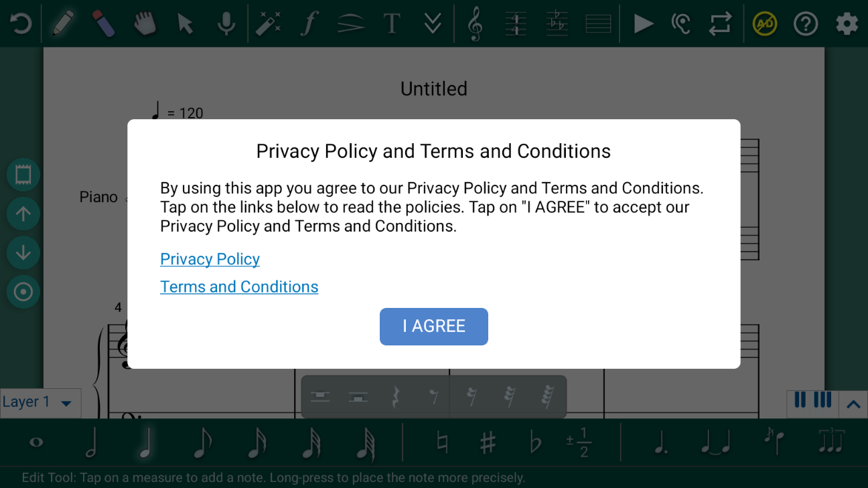
Task: Open the settings gear
Action: (x=847, y=23)
